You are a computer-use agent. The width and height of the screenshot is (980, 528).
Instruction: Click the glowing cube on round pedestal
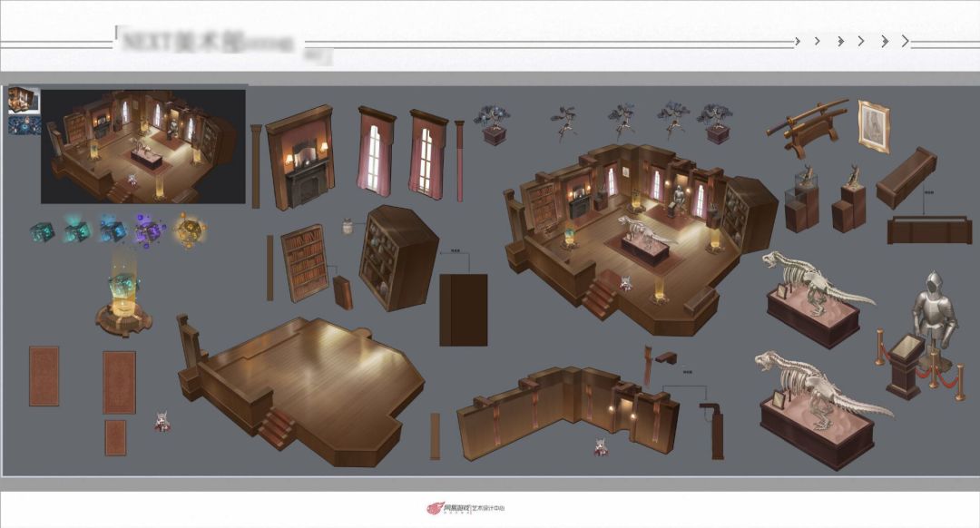click(123, 294)
